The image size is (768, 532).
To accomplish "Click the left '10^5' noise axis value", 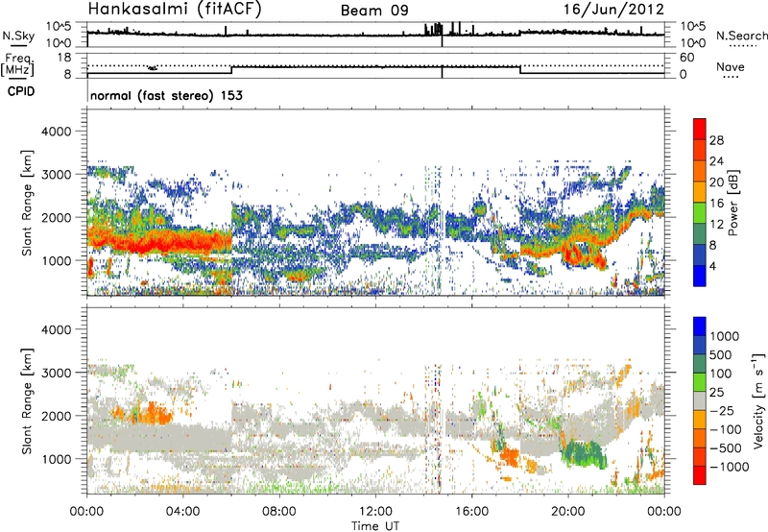I will (x=58, y=26).
